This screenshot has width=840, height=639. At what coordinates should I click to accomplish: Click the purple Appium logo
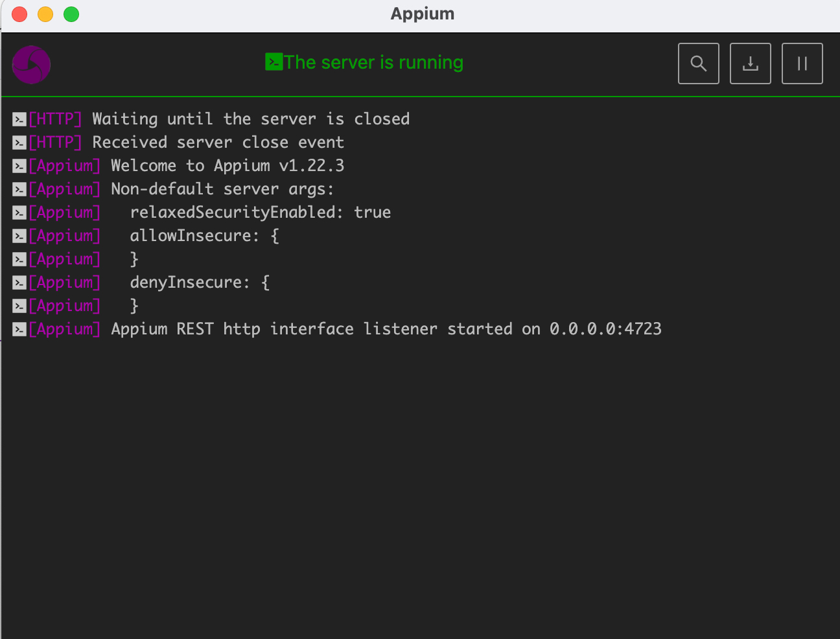pyautogui.click(x=31, y=65)
